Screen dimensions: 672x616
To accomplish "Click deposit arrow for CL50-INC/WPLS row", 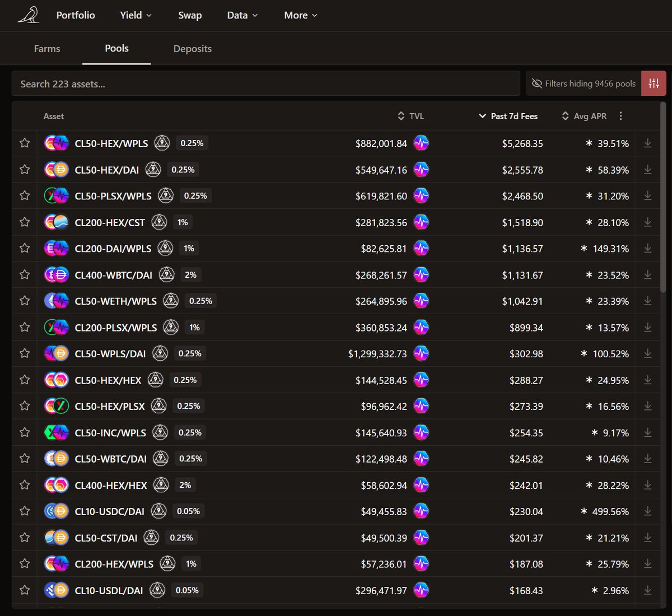I will pyautogui.click(x=647, y=433).
